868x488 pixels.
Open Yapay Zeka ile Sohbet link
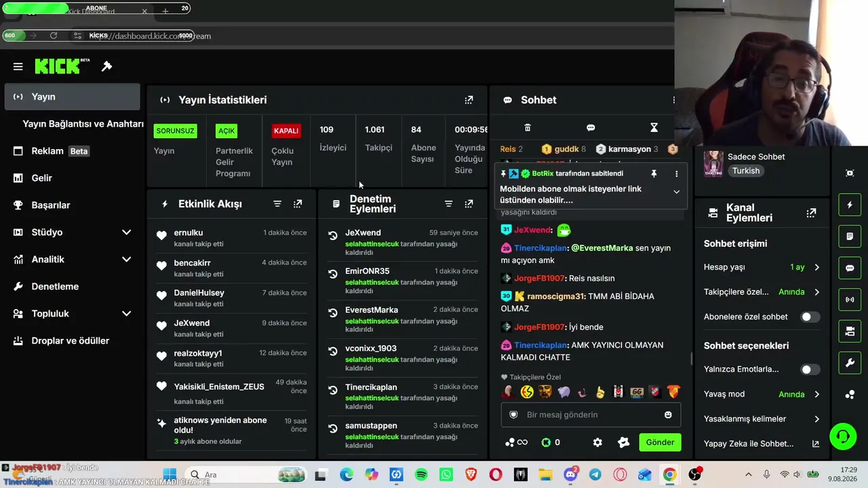coord(762,444)
